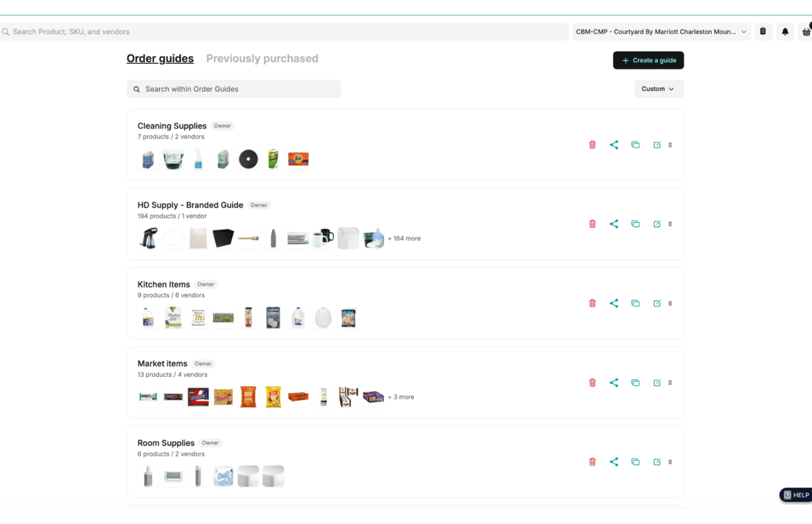Open the Kitchen Items guide title
812x524 pixels.
[163, 284]
